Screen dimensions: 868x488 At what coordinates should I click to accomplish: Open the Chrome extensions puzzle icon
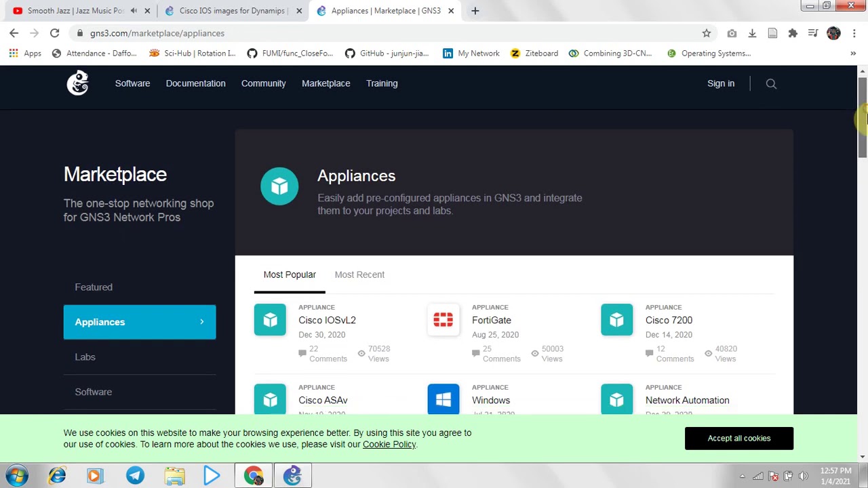[793, 33]
